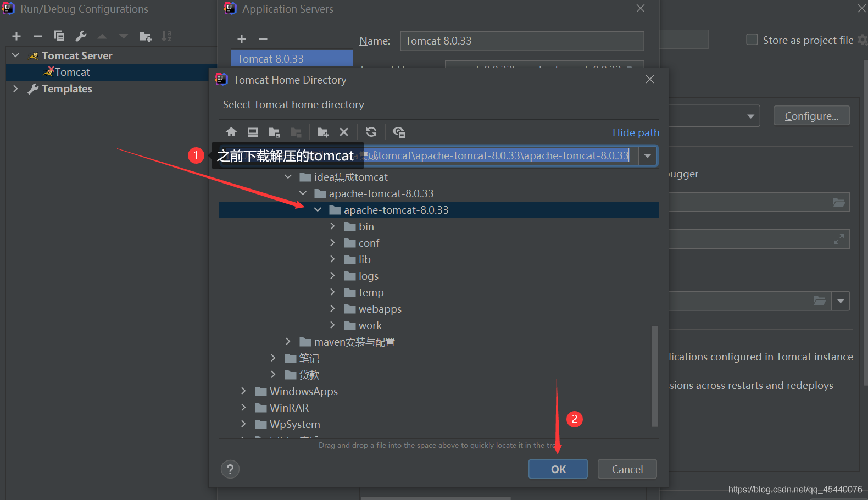The width and height of the screenshot is (868, 500).
Task: Select the Templates tree item
Action: [x=66, y=88]
